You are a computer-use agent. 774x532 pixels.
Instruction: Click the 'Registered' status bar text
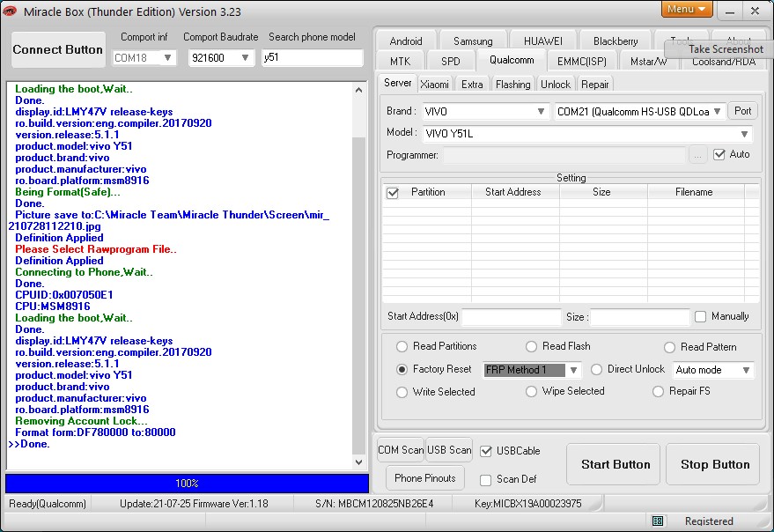tap(709, 521)
